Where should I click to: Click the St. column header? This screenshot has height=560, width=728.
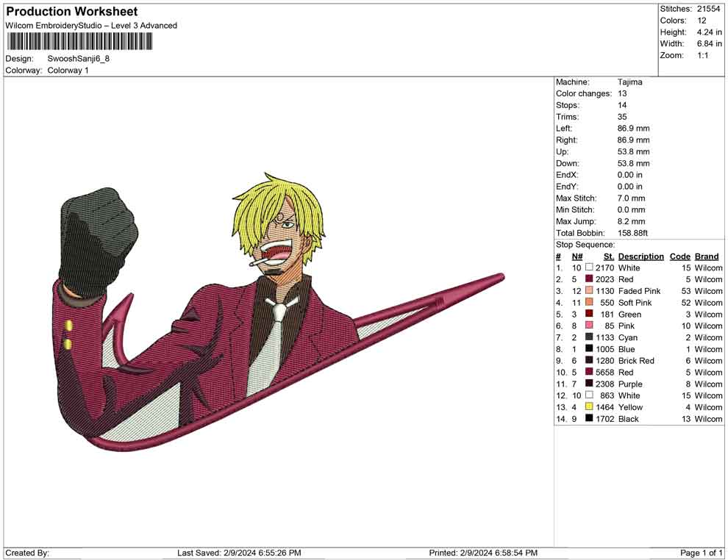tap(609, 256)
